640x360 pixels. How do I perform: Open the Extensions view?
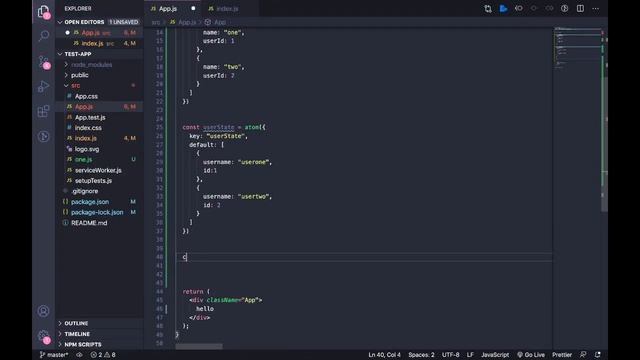43,111
